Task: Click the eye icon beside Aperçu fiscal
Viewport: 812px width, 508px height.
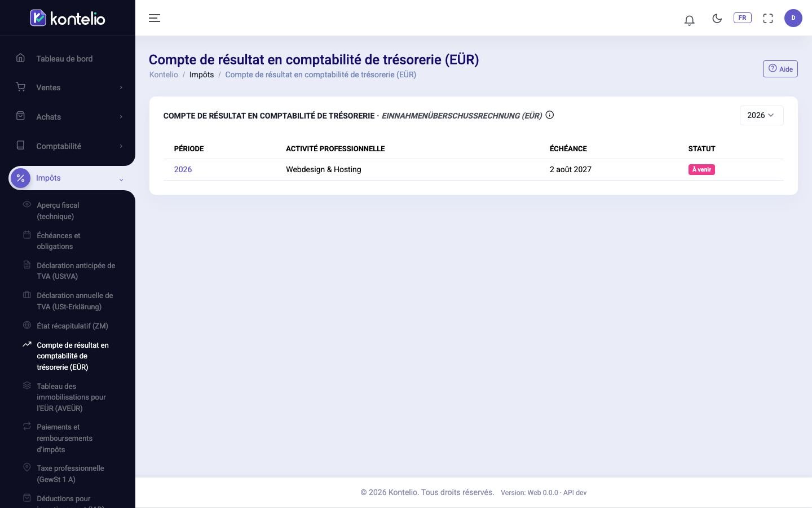Action: point(27,204)
